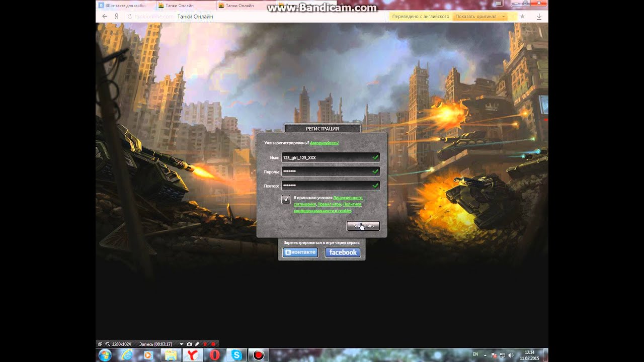Open downloads via the download arrow icon
The height and width of the screenshot is (362, 644).
[x=539, y=17]
